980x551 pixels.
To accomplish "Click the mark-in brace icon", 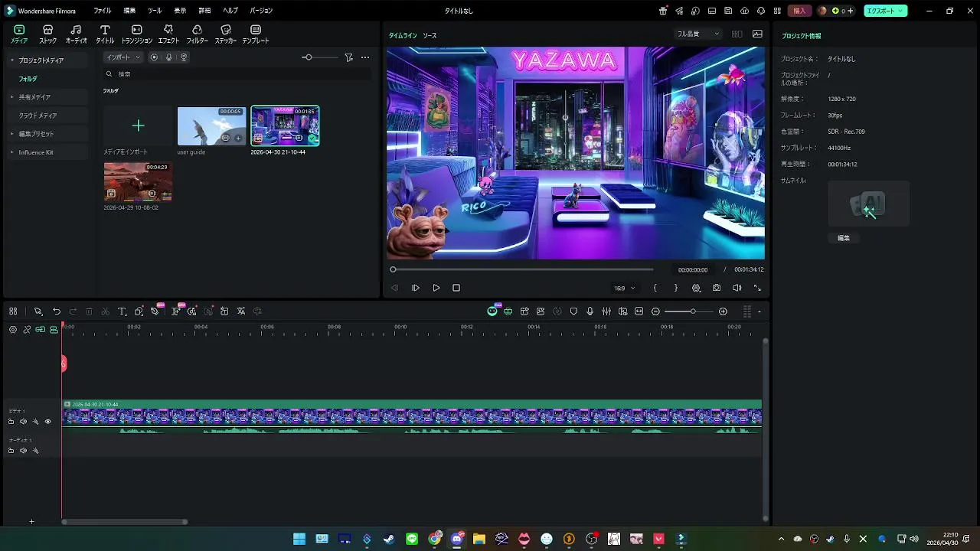I will click(x=655, y=288).
